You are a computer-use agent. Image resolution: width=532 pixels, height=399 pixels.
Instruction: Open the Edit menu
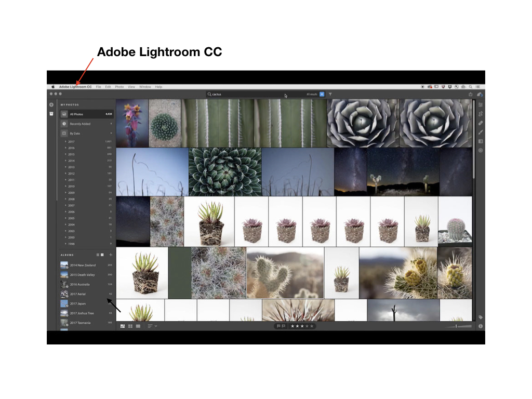[x=108, y=87]
